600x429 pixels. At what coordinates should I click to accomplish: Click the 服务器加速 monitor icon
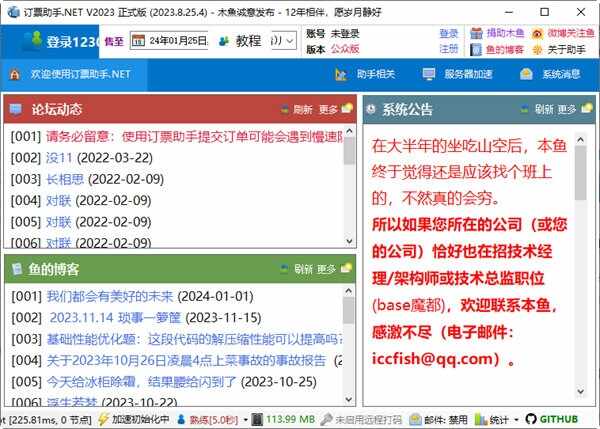point(429,74)
